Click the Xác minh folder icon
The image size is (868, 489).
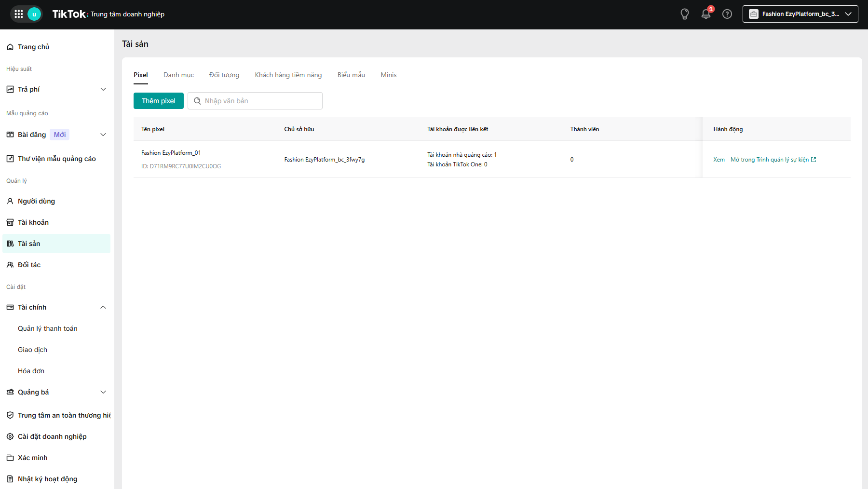10,458
